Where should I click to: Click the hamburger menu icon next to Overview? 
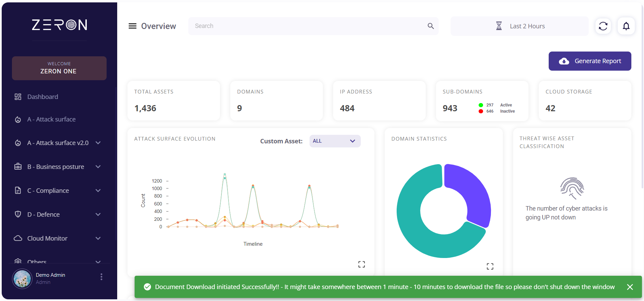(132, 26)
